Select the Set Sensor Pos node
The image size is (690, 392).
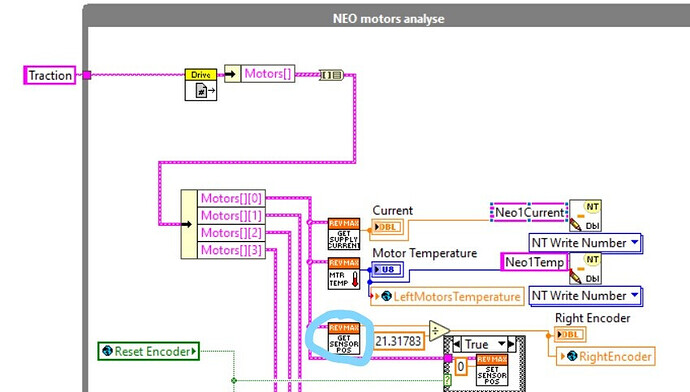point(492,370)
